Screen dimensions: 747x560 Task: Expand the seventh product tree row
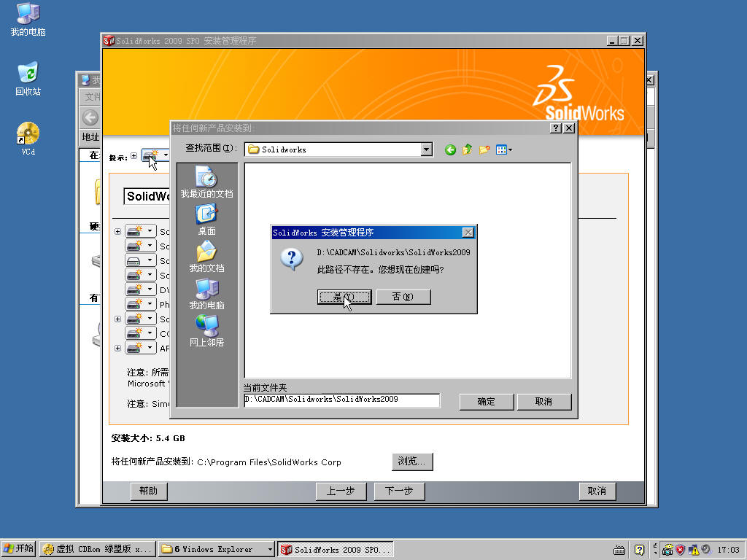117,319
